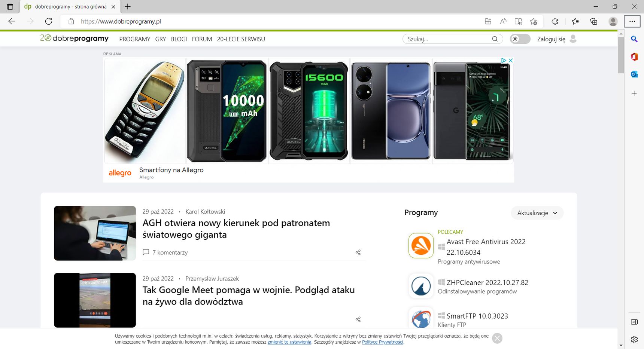644x349 pixels.
Task: Click the browser back arrow
Action: 12,21
